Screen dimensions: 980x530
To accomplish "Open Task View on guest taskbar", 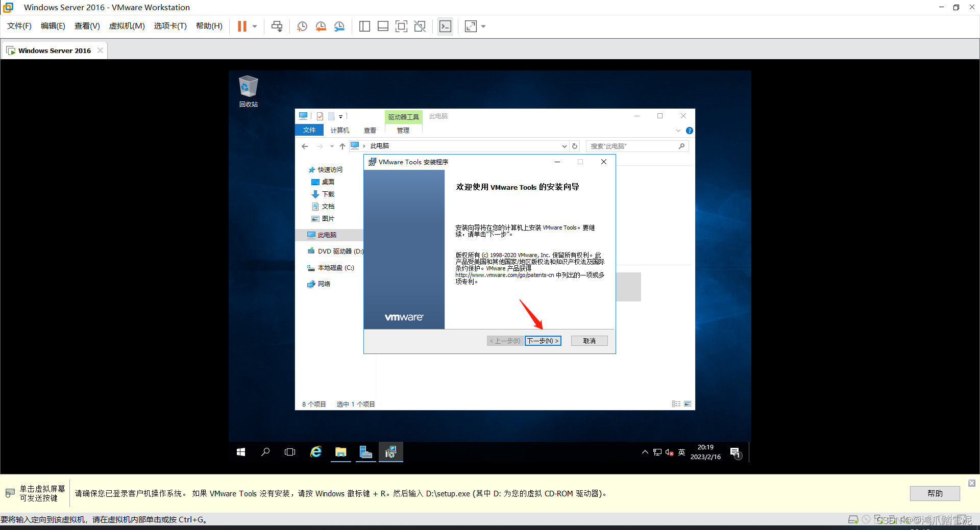I will (290, 452).
